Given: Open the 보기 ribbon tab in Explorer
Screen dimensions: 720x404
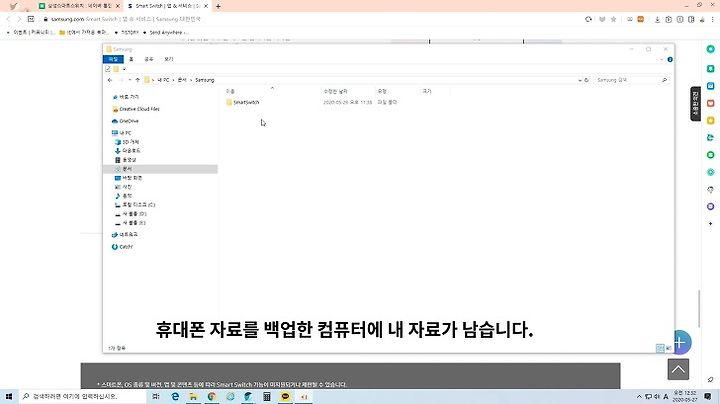Looking at the screenshot, I should [x=169, y=59].
